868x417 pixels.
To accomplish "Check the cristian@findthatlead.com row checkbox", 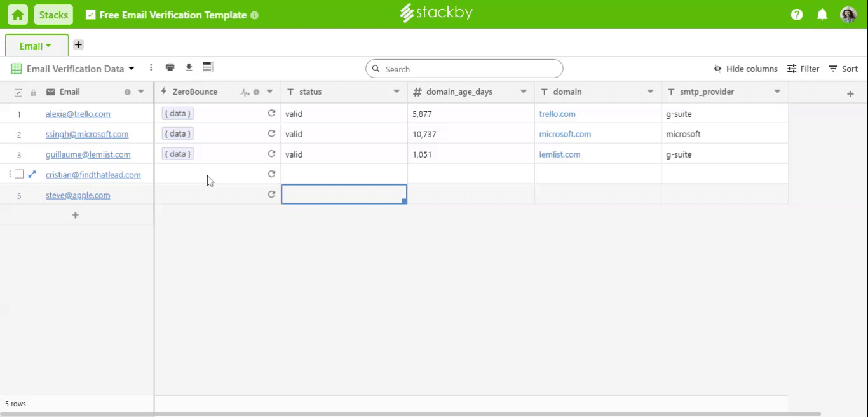I will point(19,174).
